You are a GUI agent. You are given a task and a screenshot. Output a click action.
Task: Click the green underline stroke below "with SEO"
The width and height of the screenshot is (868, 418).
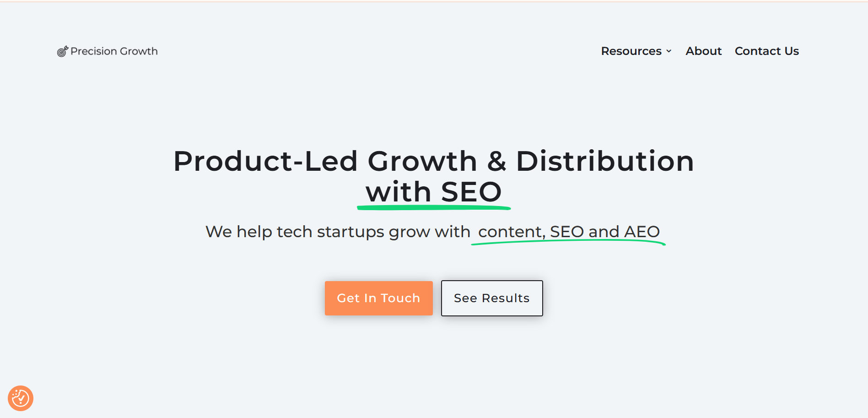(x=433, y=207)
